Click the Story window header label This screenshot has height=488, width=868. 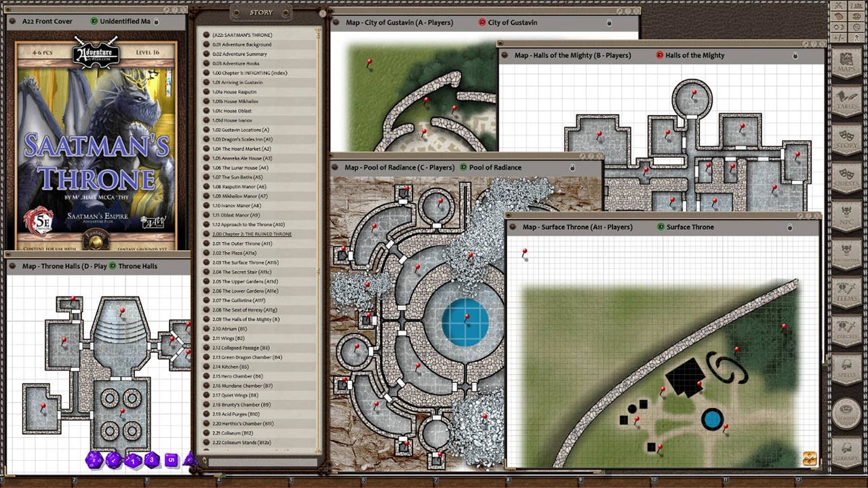click(x=261, y=12)
